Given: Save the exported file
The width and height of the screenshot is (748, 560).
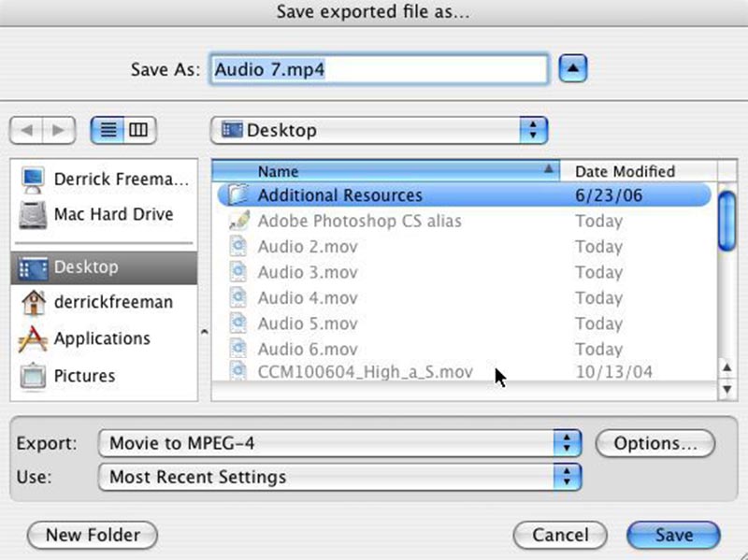Looking at the screenshot, I should click(673, 535).
